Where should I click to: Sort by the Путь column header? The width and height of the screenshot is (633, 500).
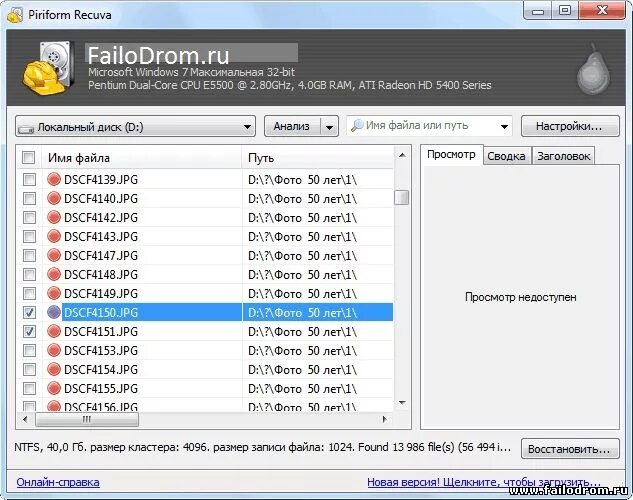318,158
